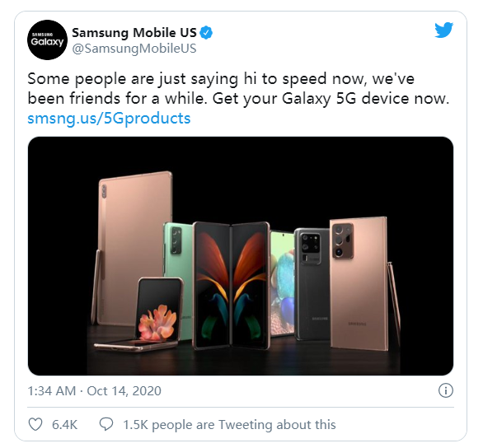
Task: Open 1.5K people are Tweeting about this
Action: (x=229, y=425)
